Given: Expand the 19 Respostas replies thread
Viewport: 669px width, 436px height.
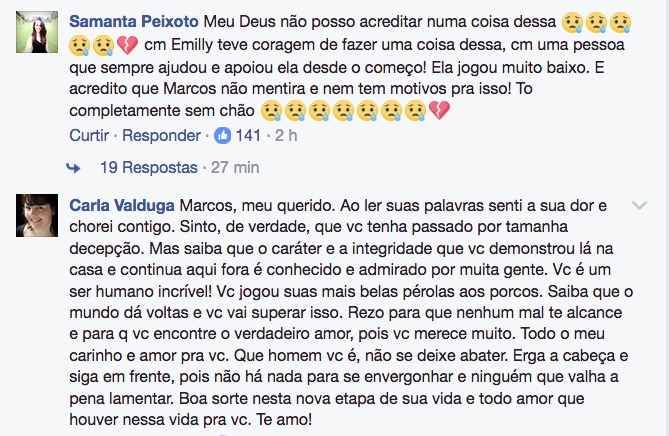Looking at the screenshot, I should 147,167.
